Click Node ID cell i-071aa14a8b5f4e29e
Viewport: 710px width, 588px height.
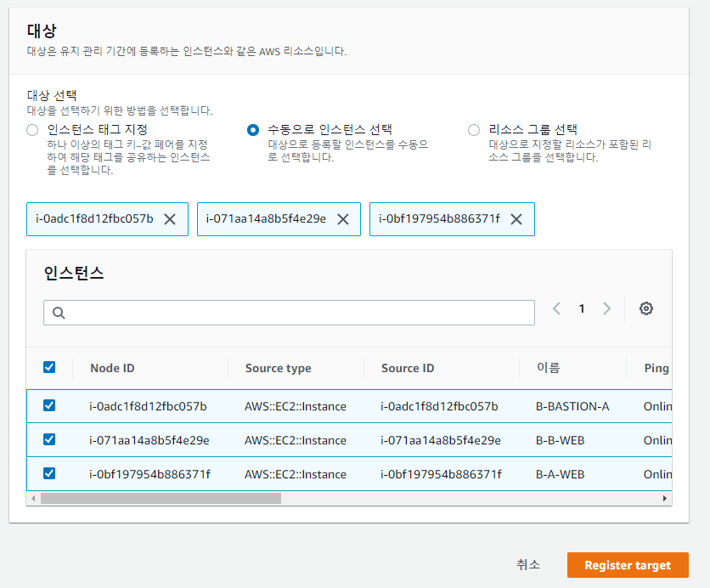[149, 440]
